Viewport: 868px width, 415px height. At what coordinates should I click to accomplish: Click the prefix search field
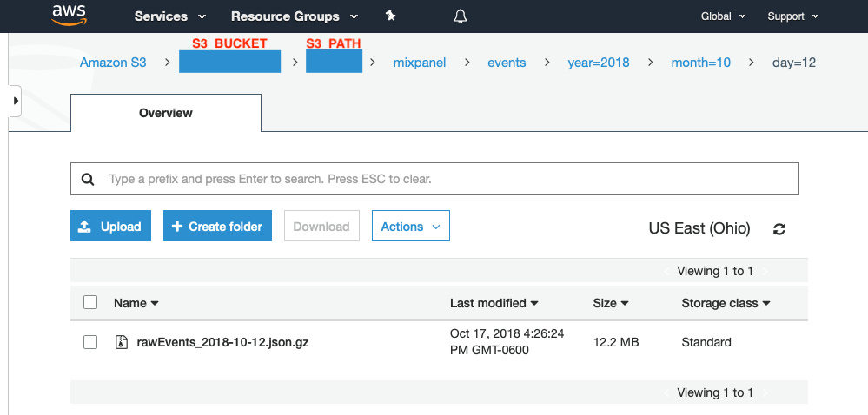(x=434, y=179)
